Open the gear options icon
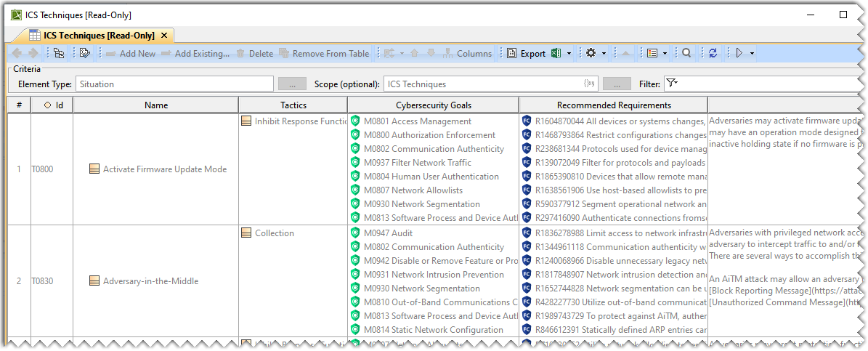The image size is (868, 351). pyautogui.click(x=591, y=53)
